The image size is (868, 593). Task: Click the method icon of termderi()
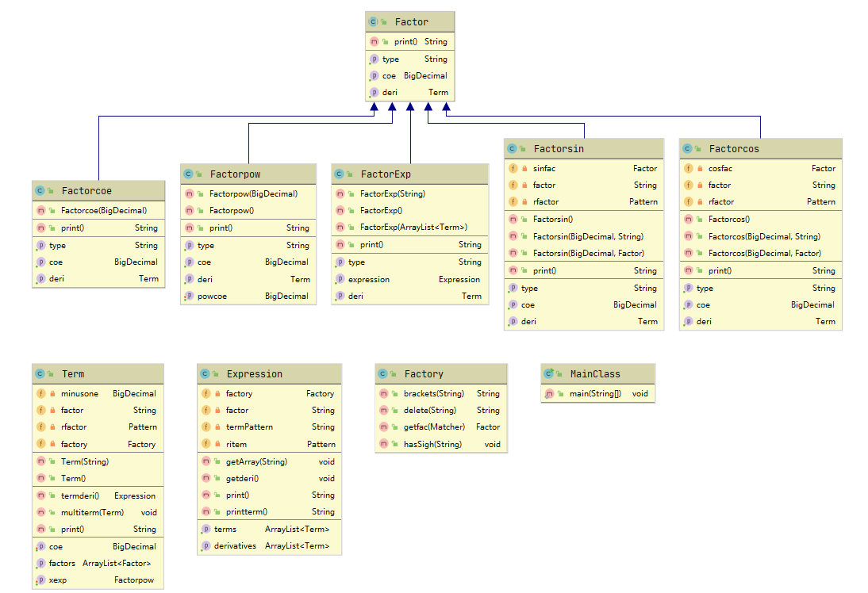41,495
